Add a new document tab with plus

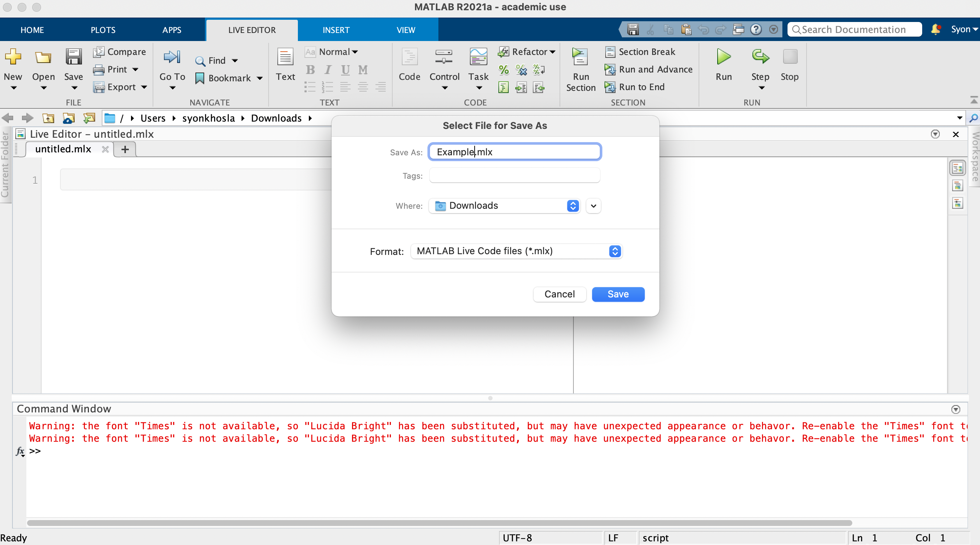(125, 149)
